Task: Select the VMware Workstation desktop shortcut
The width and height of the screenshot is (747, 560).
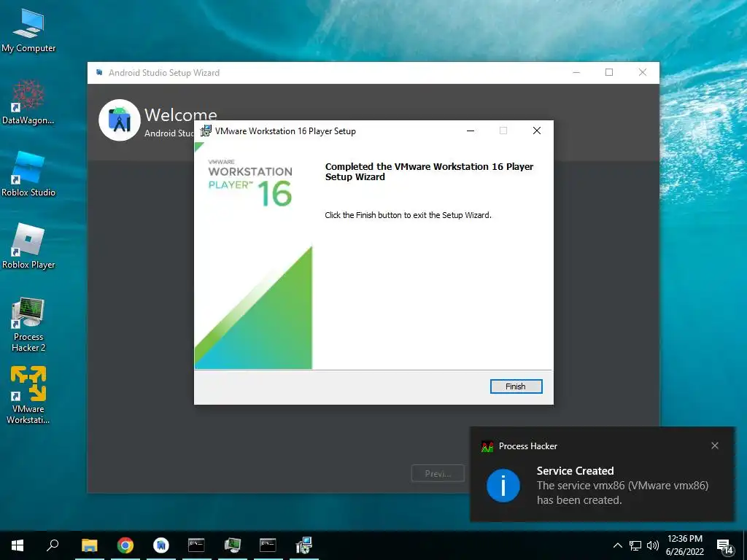Action: click(28, 395)
